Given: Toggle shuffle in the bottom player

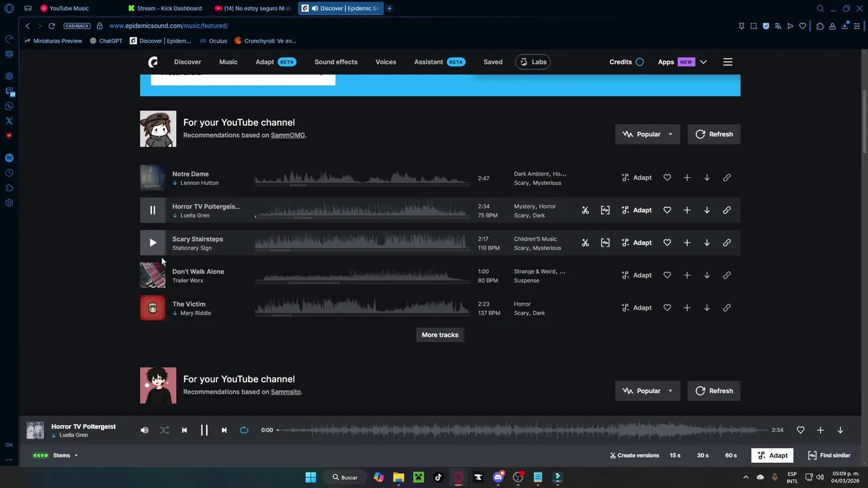Looking at the screenshot, I should click(x=164, y=430).
